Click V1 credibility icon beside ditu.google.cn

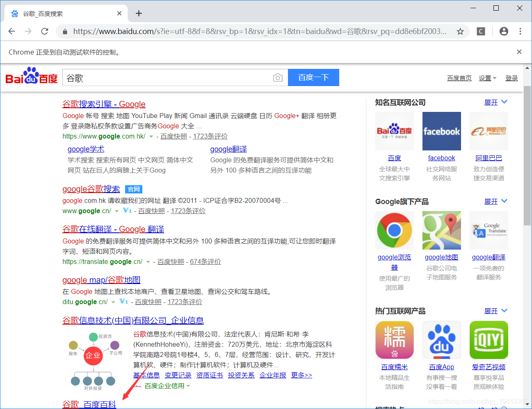(124, 302)
